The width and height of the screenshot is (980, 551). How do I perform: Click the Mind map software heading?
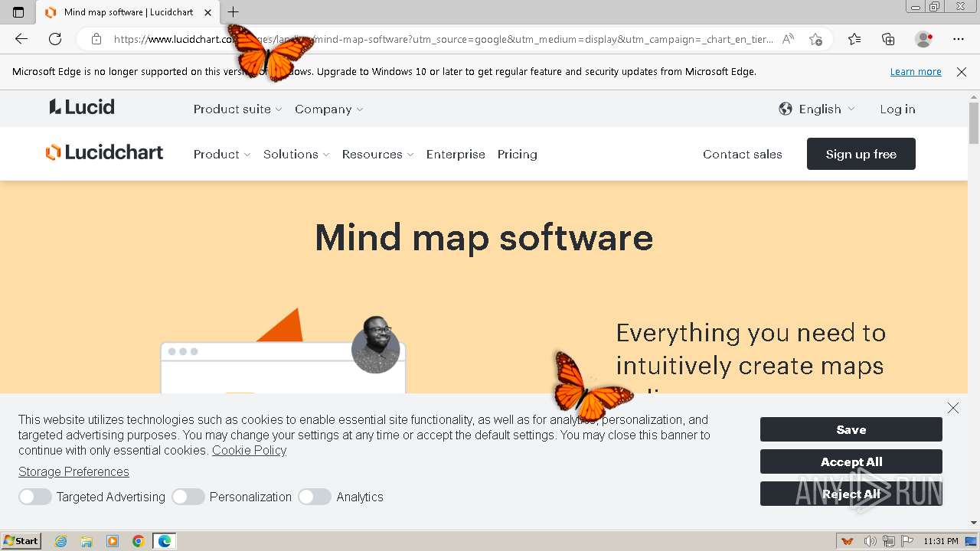pos(484,237)
